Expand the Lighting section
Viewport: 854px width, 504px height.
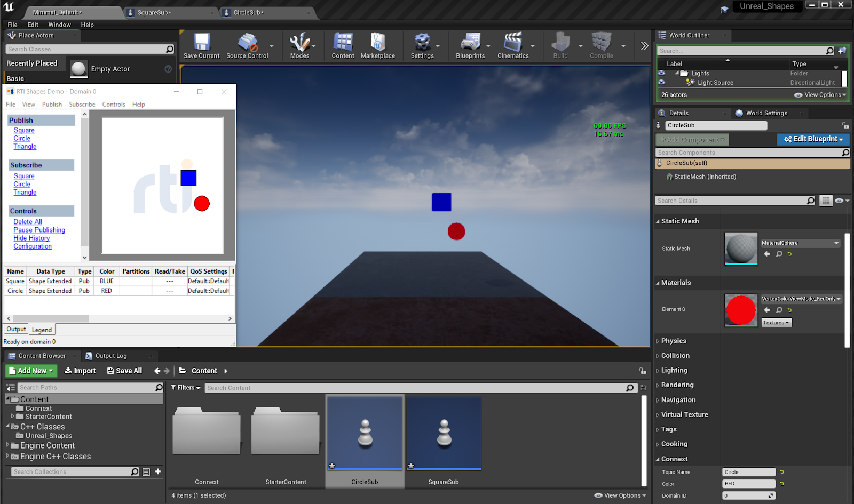[658, 371]
